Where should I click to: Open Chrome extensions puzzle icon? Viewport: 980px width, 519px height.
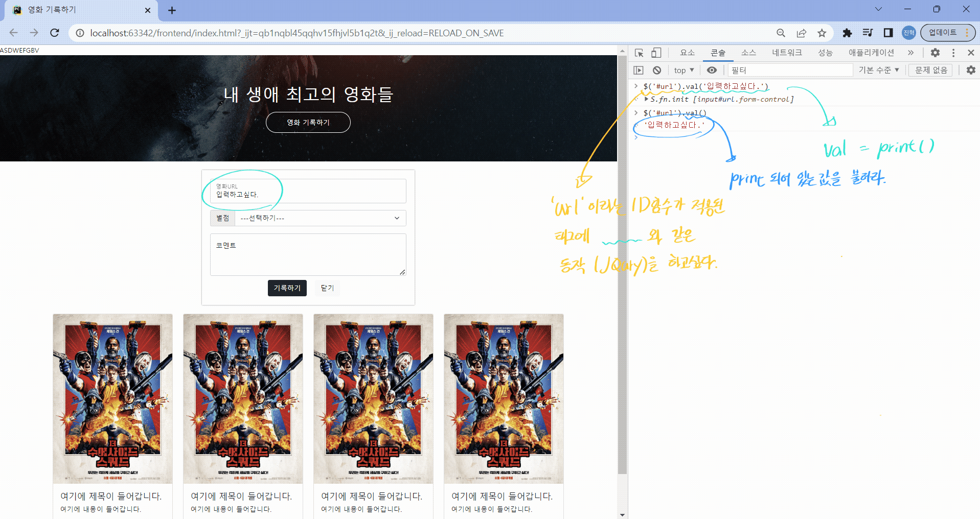coord(847,33)
